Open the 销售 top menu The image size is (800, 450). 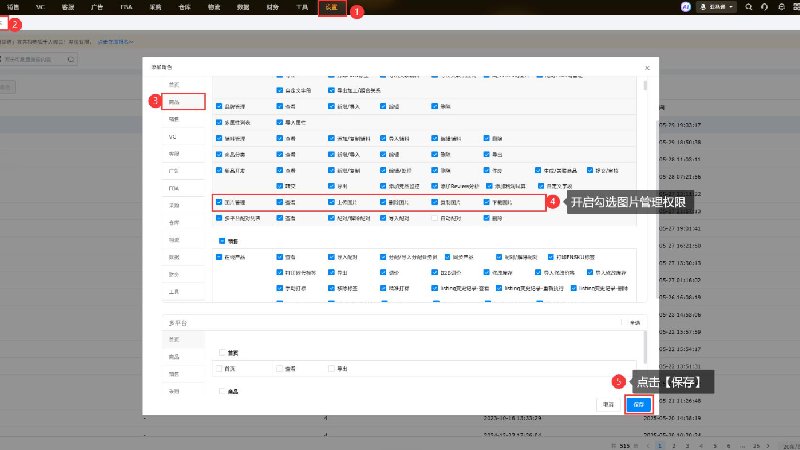[x=13, y=7]
